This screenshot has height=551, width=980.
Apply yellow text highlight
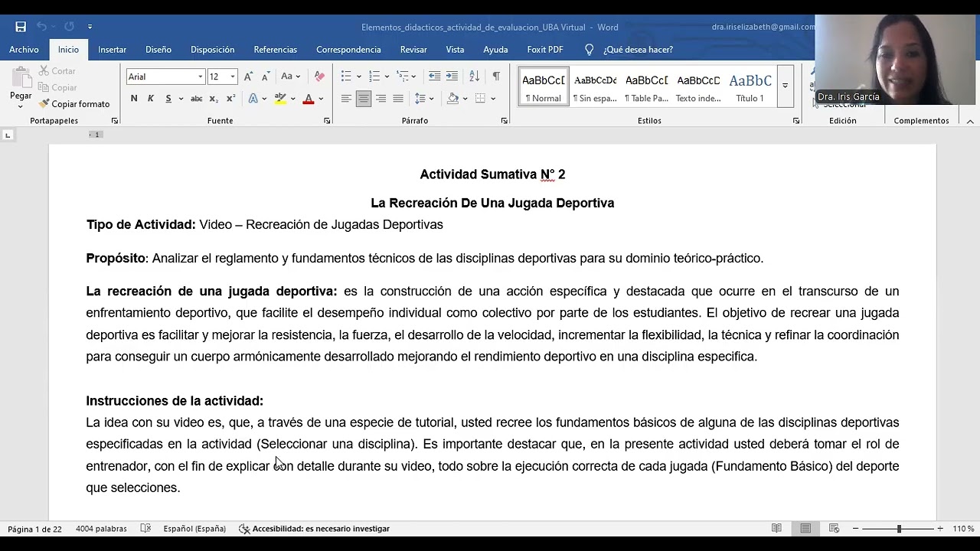[280, 98]
